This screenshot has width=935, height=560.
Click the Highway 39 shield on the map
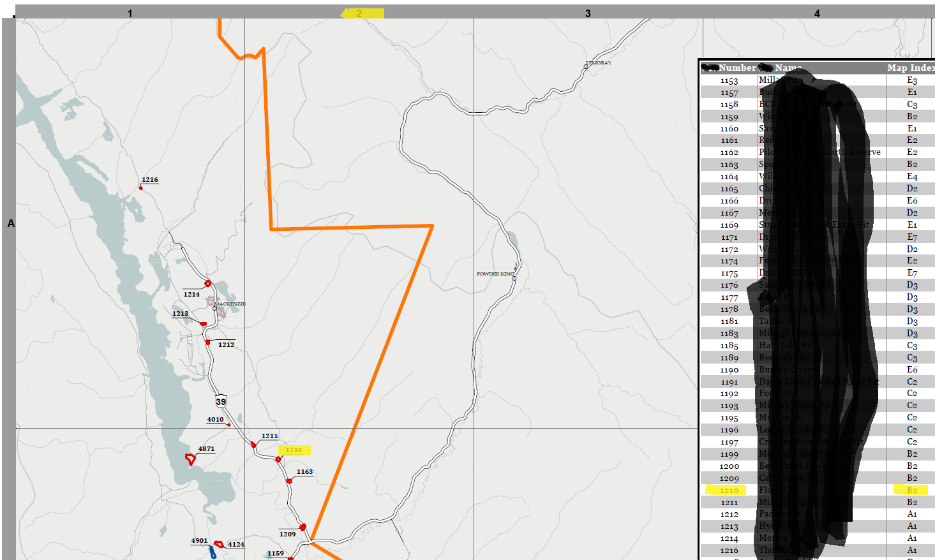point(221,401)
